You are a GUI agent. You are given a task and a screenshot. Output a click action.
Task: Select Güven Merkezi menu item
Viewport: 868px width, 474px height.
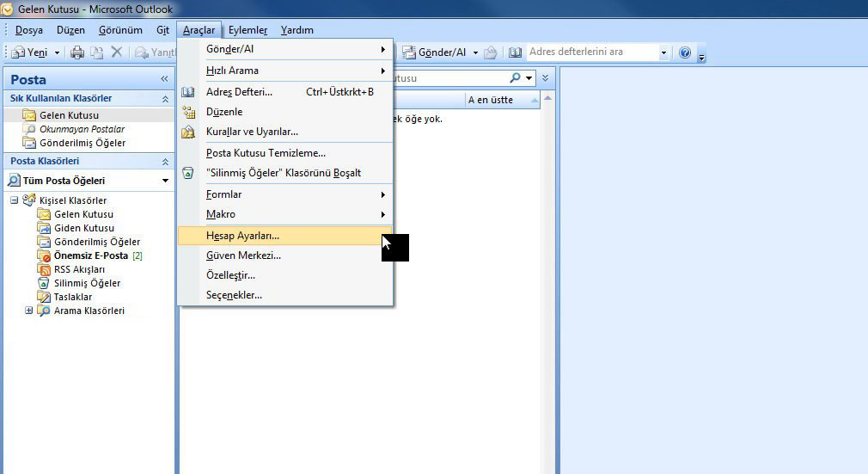(285, 255)
